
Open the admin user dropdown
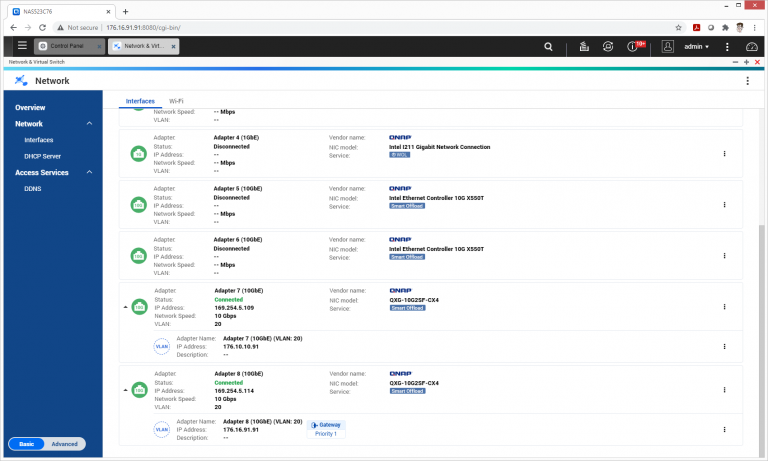pos(696,47)
